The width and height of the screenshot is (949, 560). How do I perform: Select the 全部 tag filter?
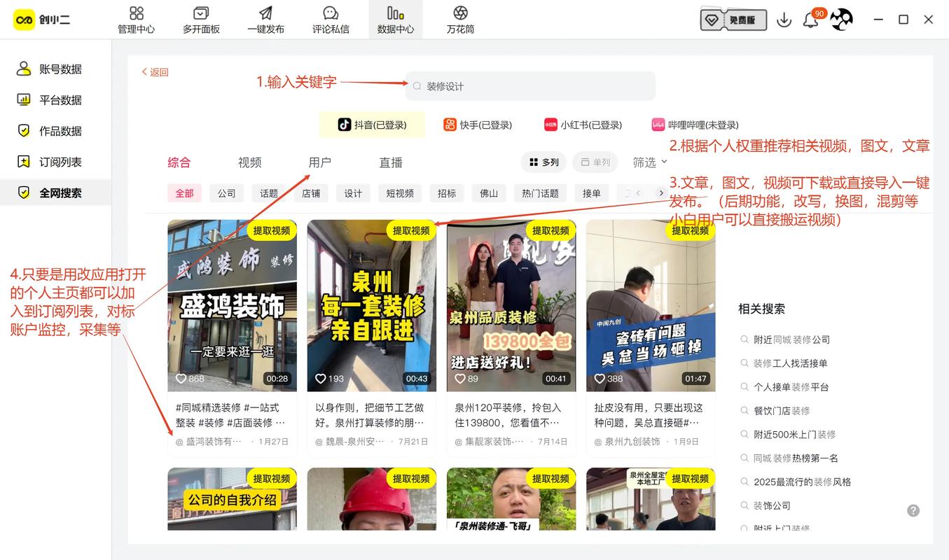185,193
